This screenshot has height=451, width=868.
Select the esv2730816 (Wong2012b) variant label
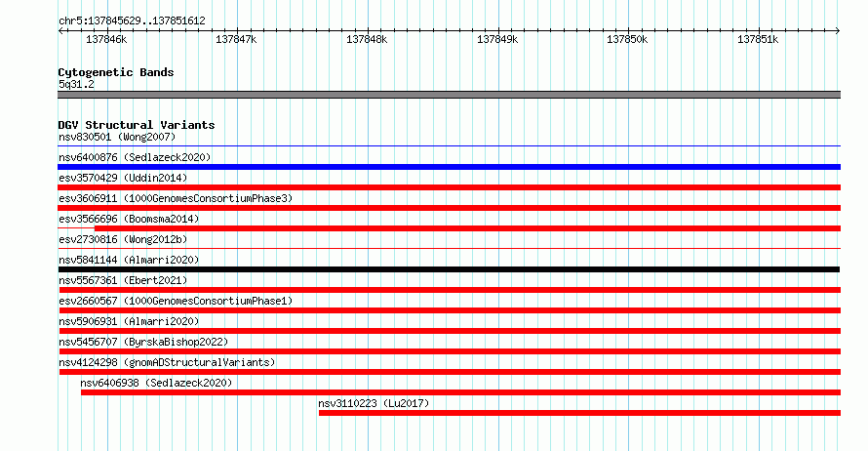click(x=123, y=239)
